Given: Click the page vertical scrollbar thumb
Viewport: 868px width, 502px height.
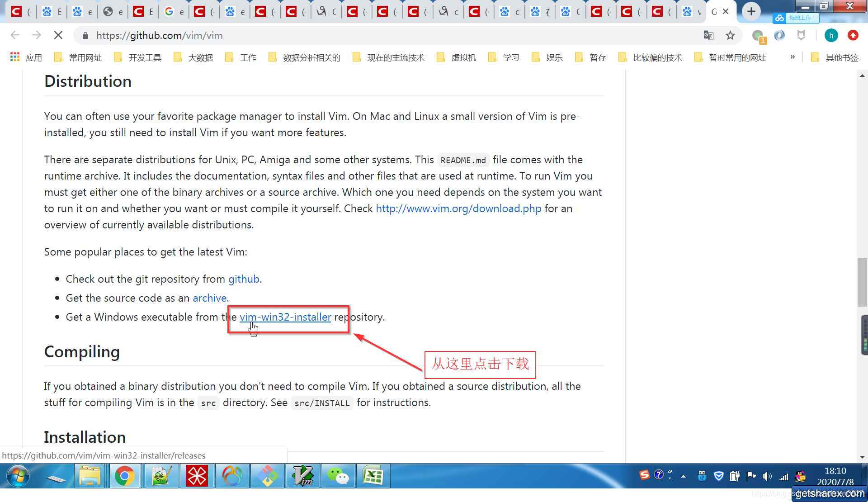Looking at the screenshot, I should point(862,281).
